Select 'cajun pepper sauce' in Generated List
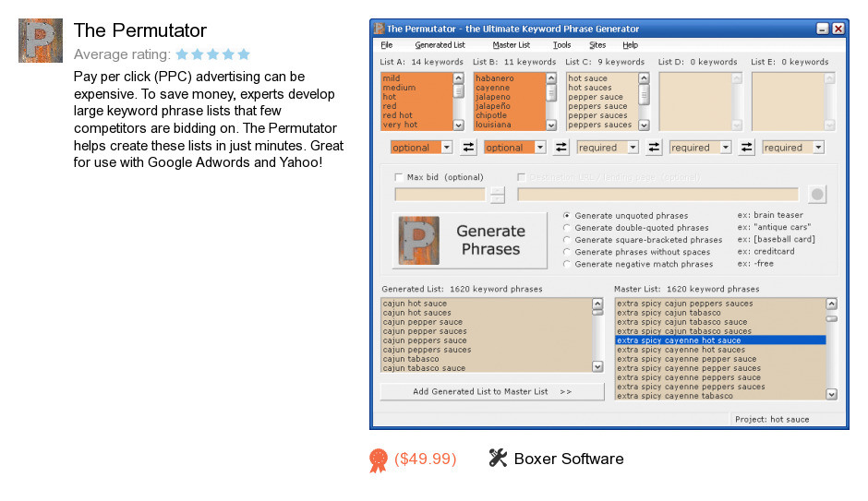This screenshot has width=868, height=501. pyautogui.click(x=422, y=322)
